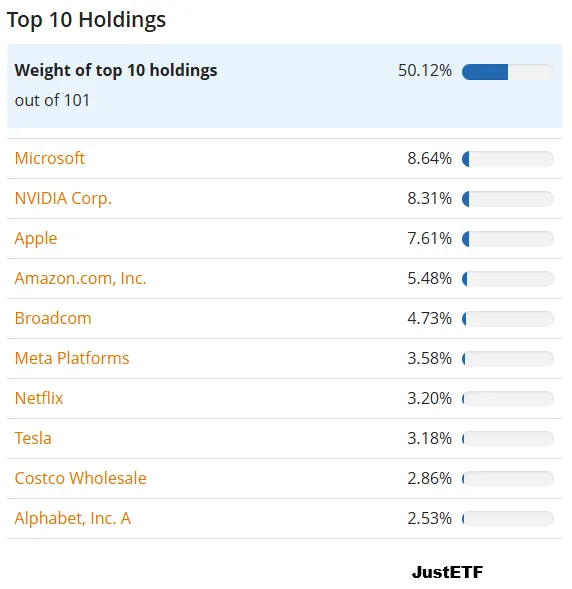Click the Microsoft 8.64% weight bar
This screenshot has height=589, width=572.
507,159
